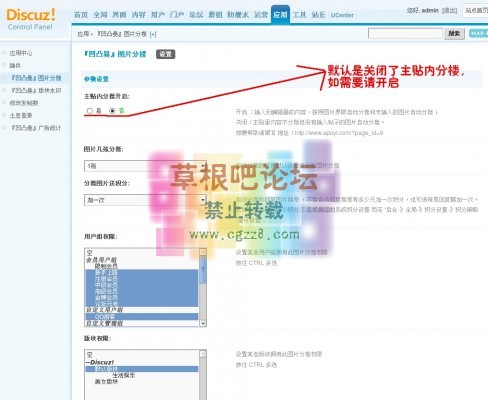Click the [+] add-to-favorites link in breadcrumb
Image resolution: width=488 pixels, height=400 pixels.
coord(153,34)
